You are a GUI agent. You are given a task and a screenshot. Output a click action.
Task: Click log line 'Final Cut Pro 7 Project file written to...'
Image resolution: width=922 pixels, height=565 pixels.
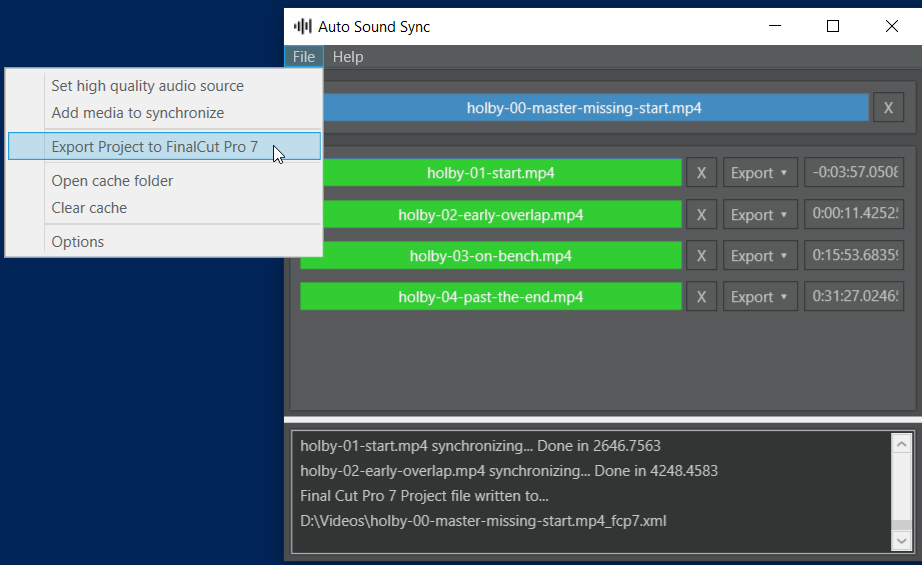pos(424,496)
